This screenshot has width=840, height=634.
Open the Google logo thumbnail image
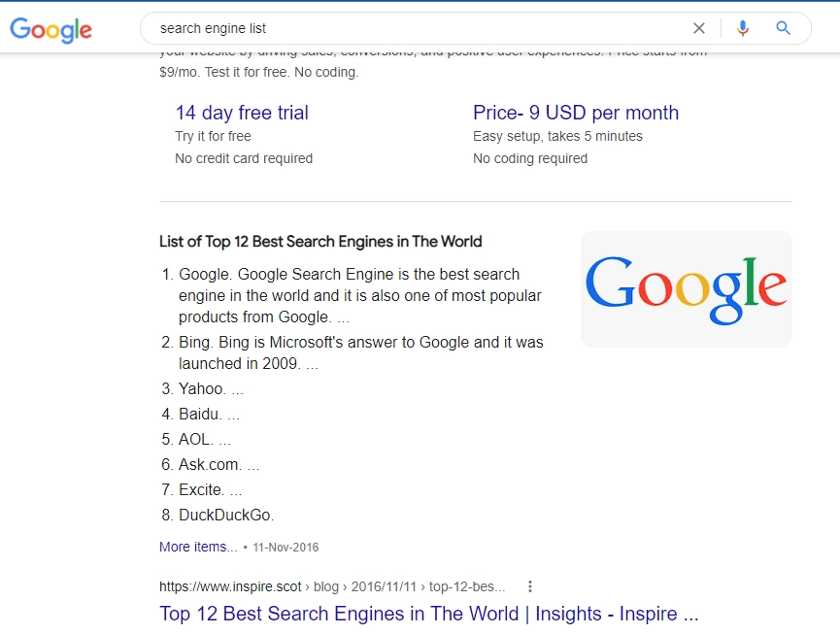pyautogui.click(x=686, y=289)
